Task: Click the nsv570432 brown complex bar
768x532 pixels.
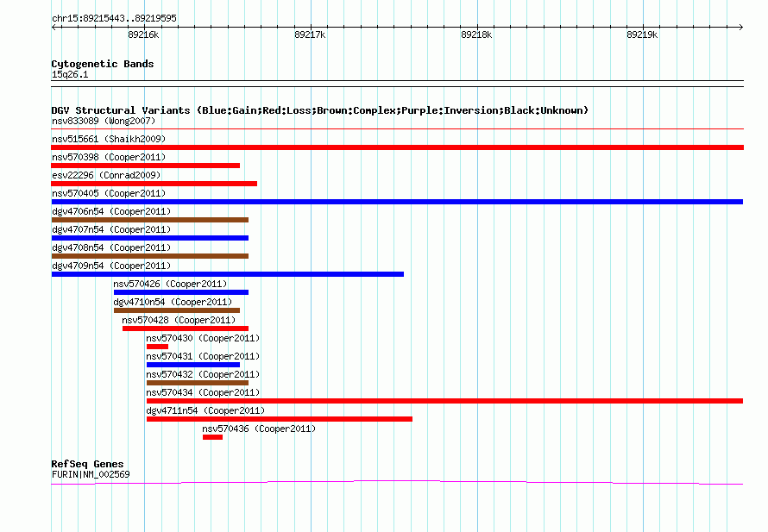Action: pyautogui.click(x=198, y=383)
